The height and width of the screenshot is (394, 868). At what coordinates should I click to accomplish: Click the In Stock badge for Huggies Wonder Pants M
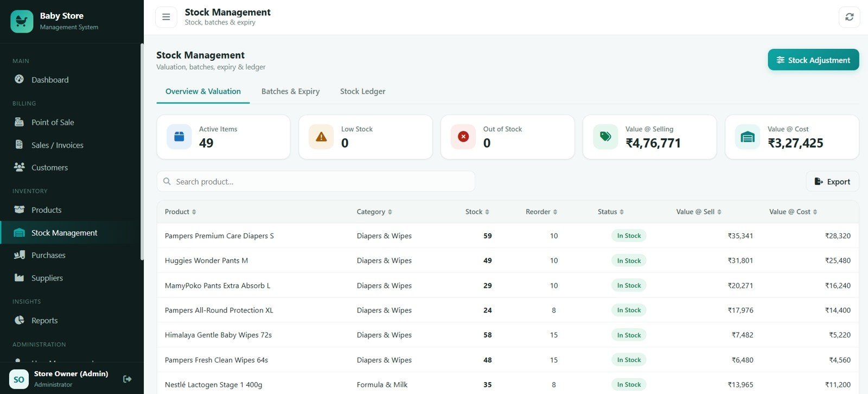tap(629, 260)
